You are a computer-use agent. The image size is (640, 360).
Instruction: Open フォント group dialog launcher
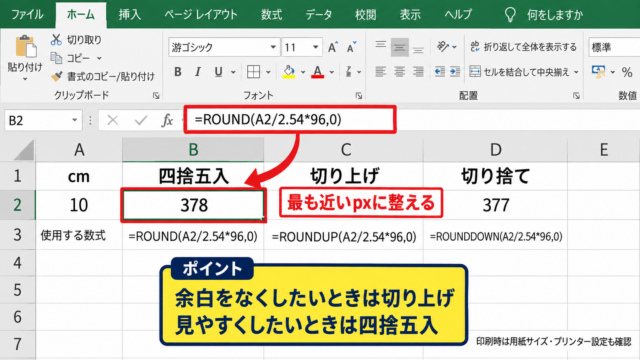(x=358, y=96)
